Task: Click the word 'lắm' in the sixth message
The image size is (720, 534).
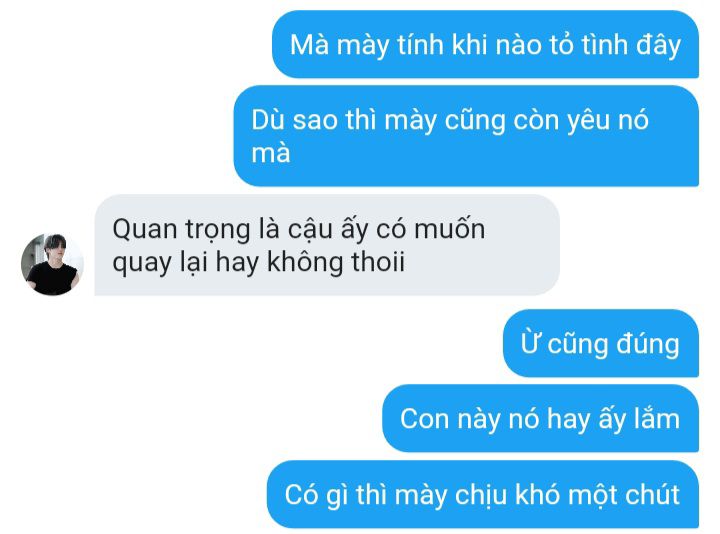Action: click(657, 419)
